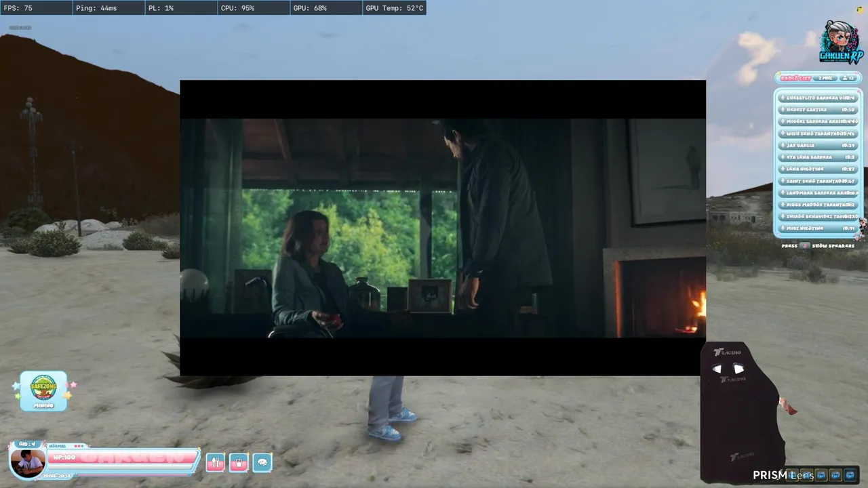Screen dimensions: 868x488
Task: Click the player avatar portrait in HUD
Action: [28, 463]
